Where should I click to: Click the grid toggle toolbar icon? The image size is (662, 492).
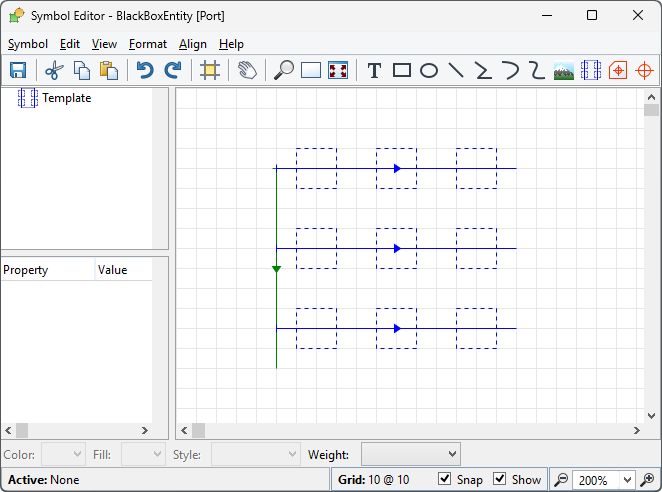click(210, 70)
